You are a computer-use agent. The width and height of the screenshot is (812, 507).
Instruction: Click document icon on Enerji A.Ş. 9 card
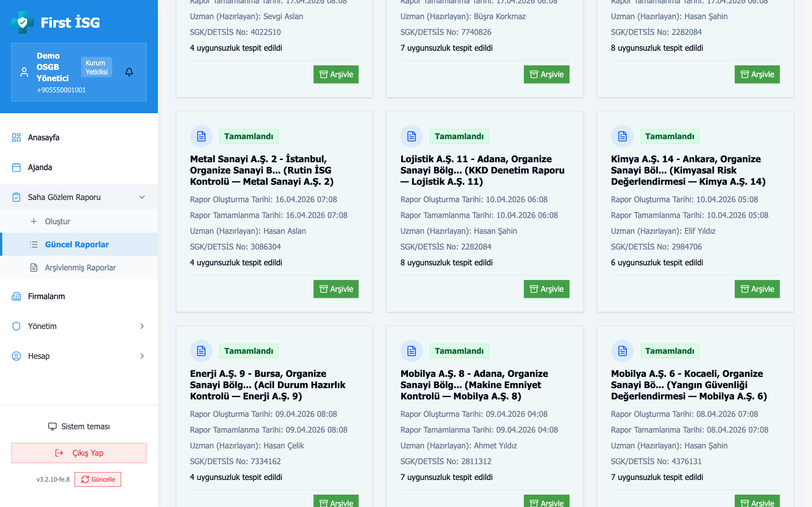tap(201, 351)
